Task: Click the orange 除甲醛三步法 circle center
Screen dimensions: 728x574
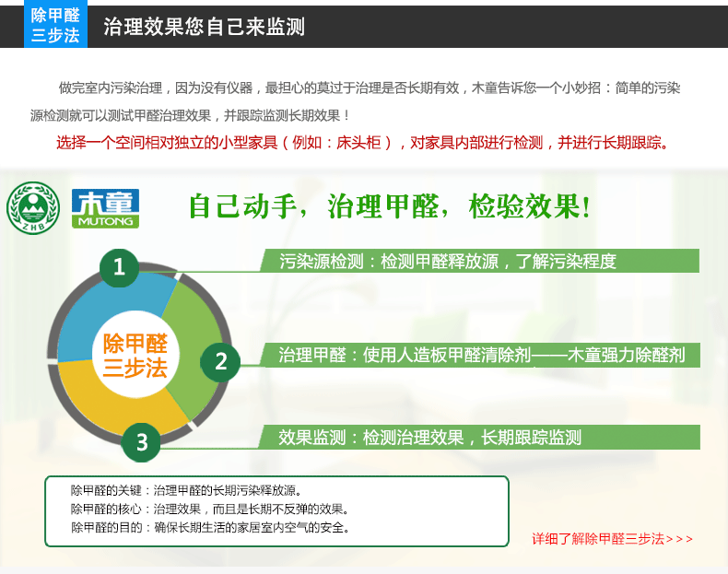Action: point(135,355)
